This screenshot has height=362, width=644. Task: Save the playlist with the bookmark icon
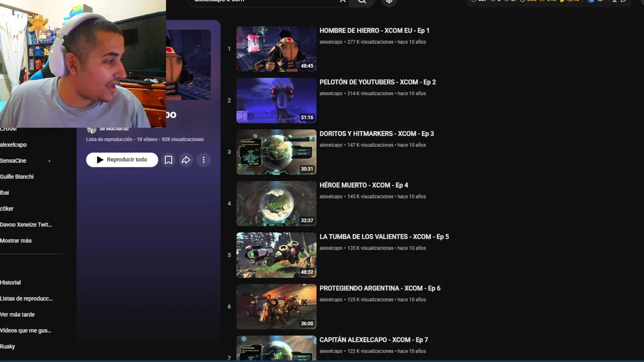[x=169, y=160]
